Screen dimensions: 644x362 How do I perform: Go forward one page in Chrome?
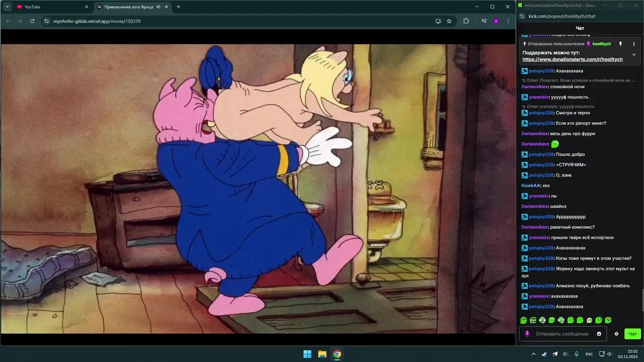click(20, 21)
